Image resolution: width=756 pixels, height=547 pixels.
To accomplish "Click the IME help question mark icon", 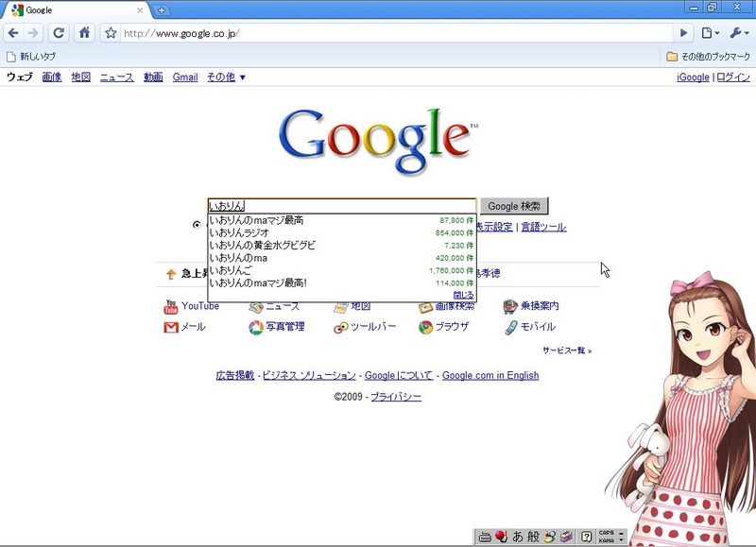I will pos(586,536).
